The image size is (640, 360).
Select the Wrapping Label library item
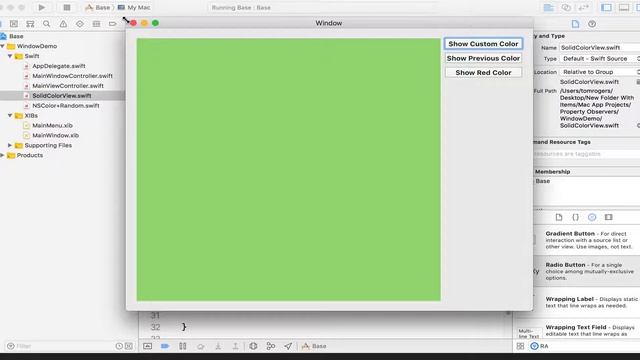[587, 302]
